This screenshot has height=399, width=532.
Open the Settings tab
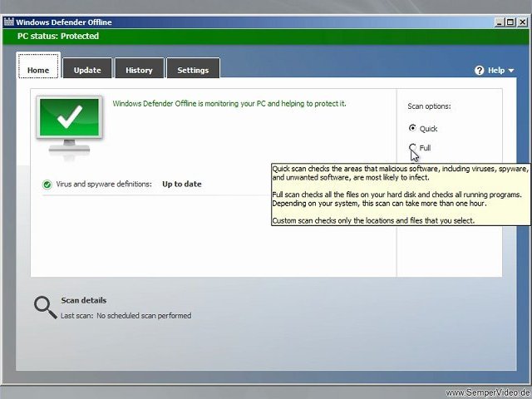tap(193, 68)
